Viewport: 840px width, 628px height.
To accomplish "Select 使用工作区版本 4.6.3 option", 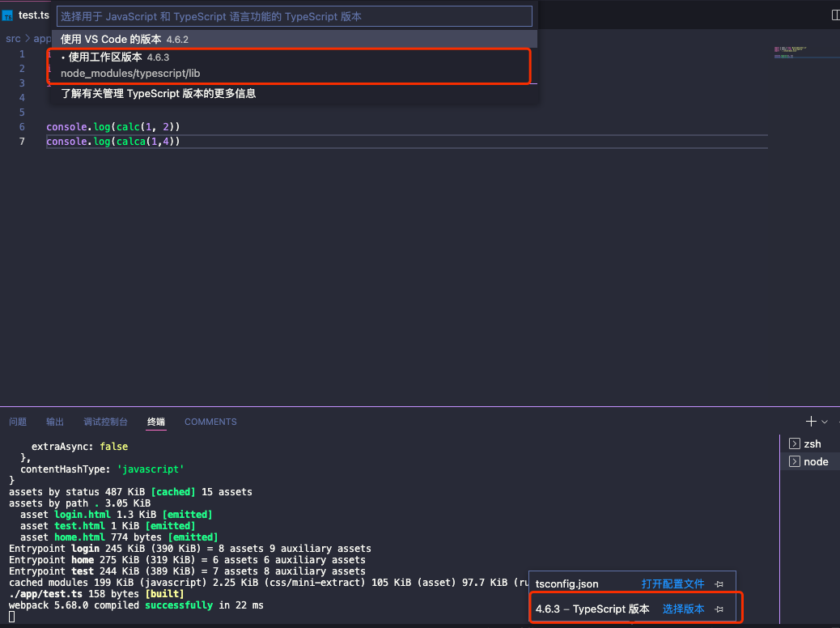I will pyautogui.click(x=294, y=66).
